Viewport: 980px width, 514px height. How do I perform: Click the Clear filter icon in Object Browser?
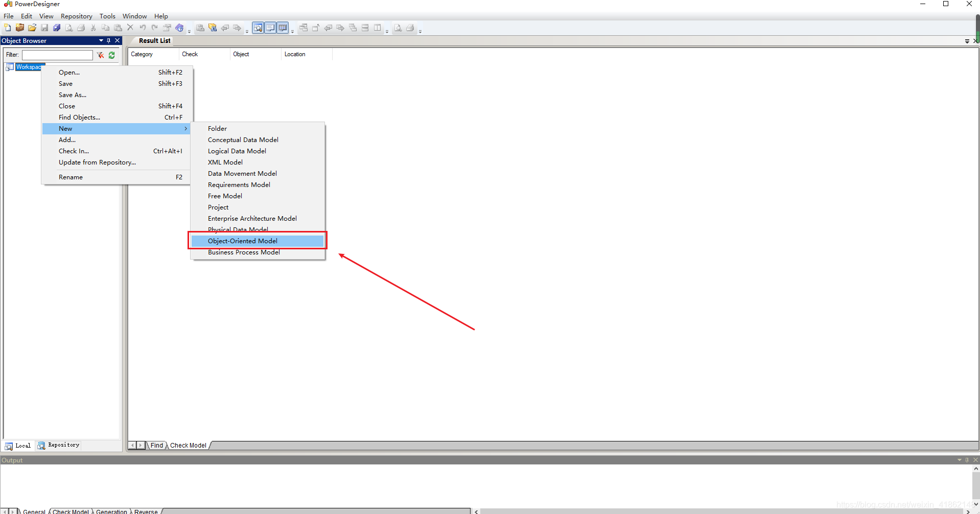pyautogui.click(x=101, y=55)
